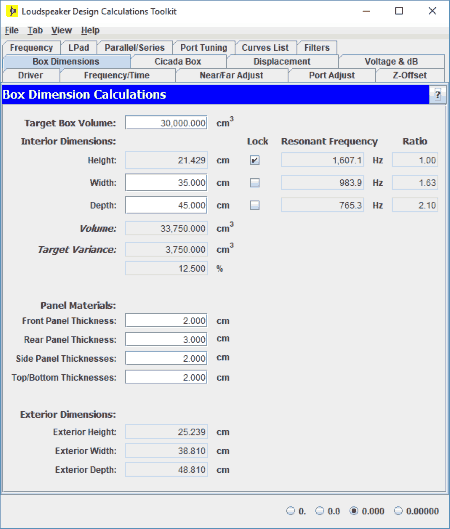
Task: Switch to the Port Tuning tab
Action: 204,48
